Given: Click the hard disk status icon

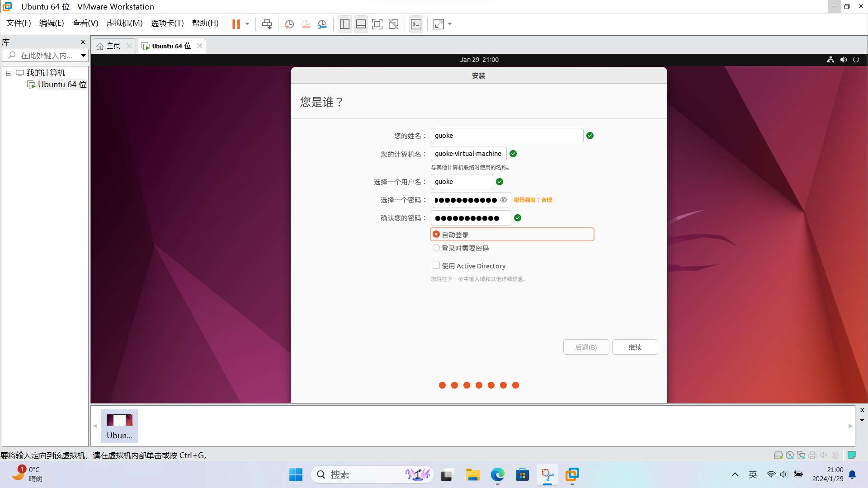Looking at the screenshot, I should (778, 455).
